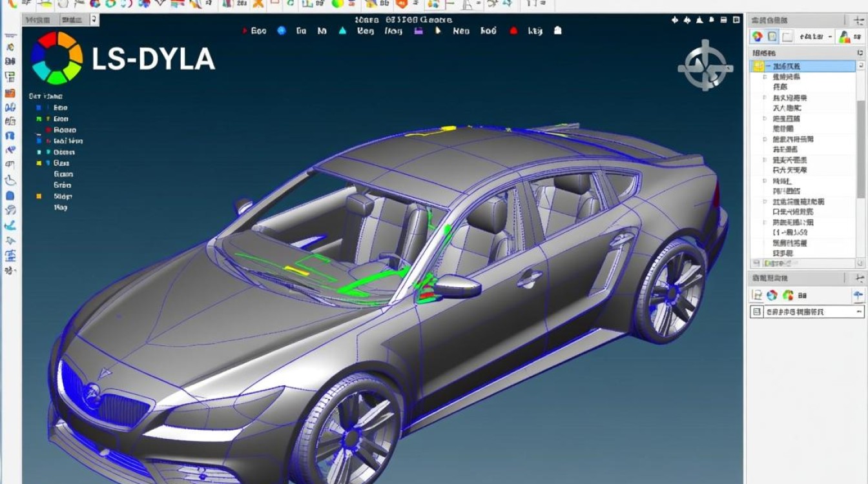Toggle the yellow square legend entry

pos(39,163)
